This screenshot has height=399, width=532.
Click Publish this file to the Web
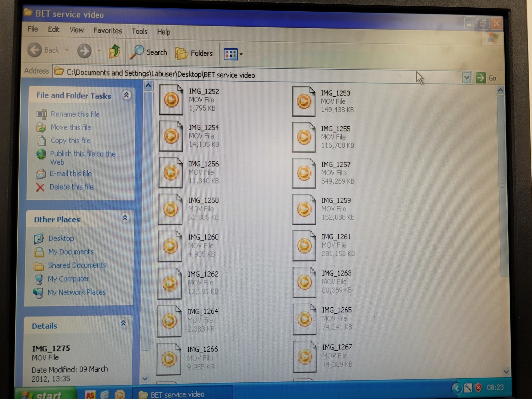click(x=83, y=158)
